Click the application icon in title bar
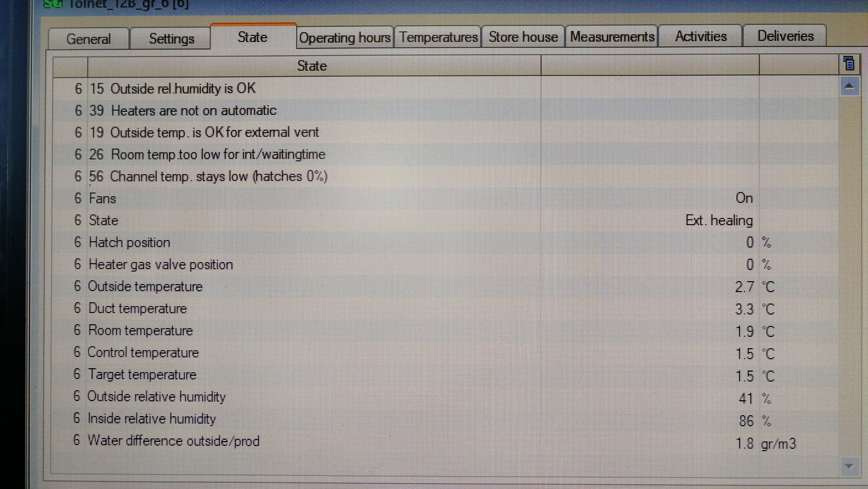Image resolution: width=868 pixels, height=489 pixels. (x=53, y=4)
